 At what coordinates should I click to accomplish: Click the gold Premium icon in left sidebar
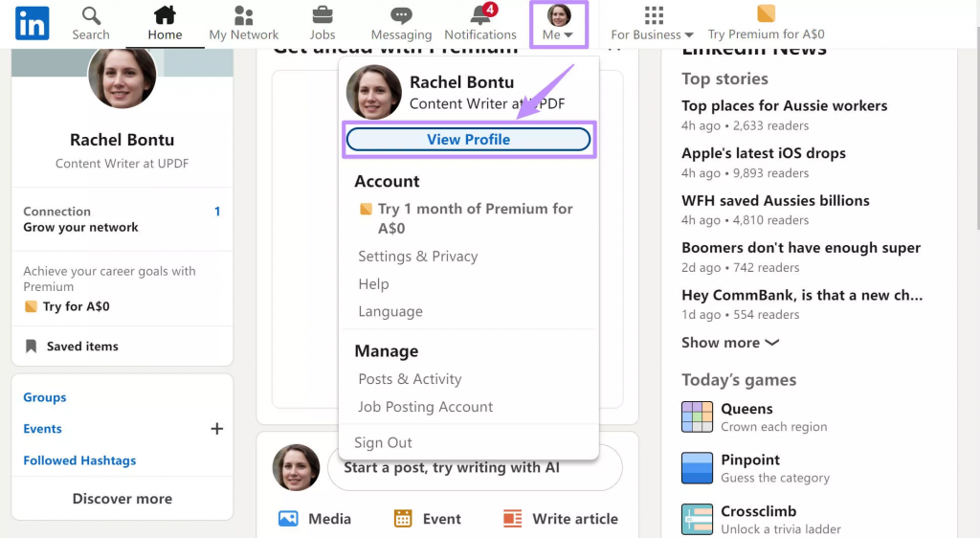pyautogui.click(x=31, y=306)
